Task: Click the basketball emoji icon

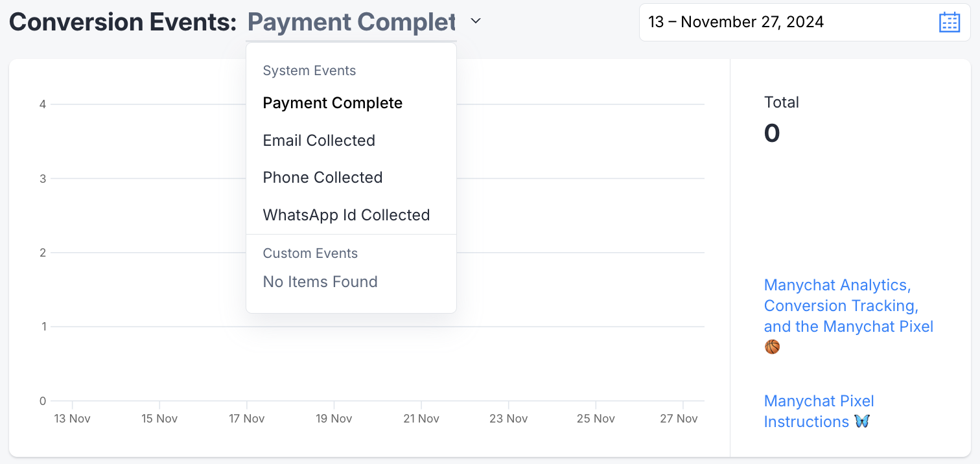Action: pyautogui.click(x=772, y=347)
